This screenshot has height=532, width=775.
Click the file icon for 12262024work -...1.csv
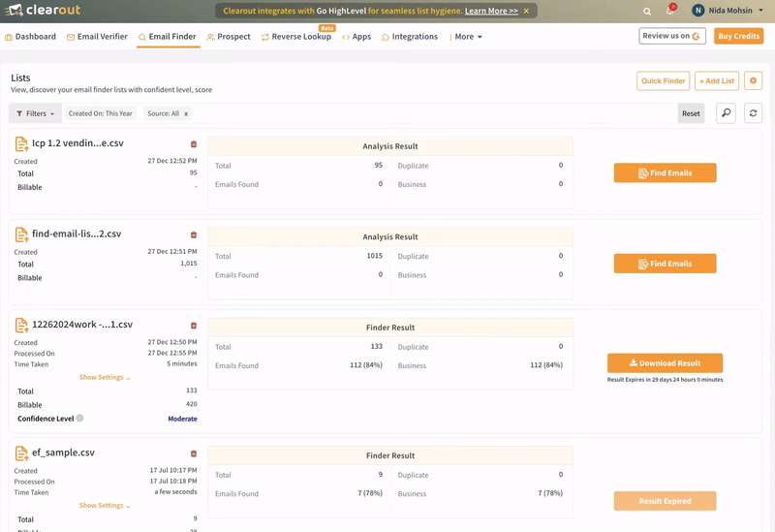coord(21,326)
